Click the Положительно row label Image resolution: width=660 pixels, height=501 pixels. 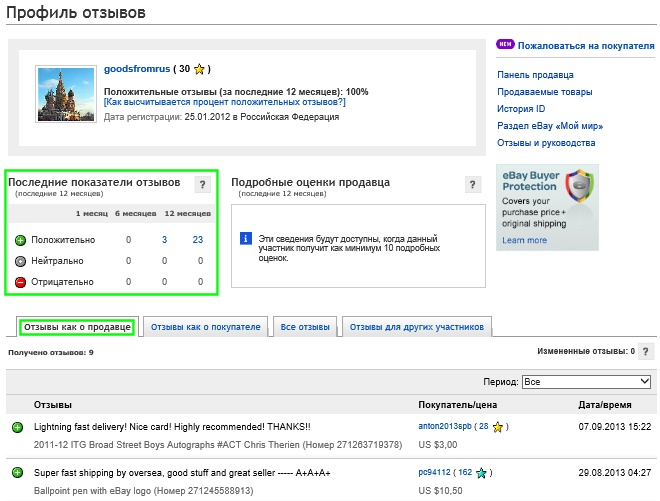pyautogui.click(x=63, y=240)
